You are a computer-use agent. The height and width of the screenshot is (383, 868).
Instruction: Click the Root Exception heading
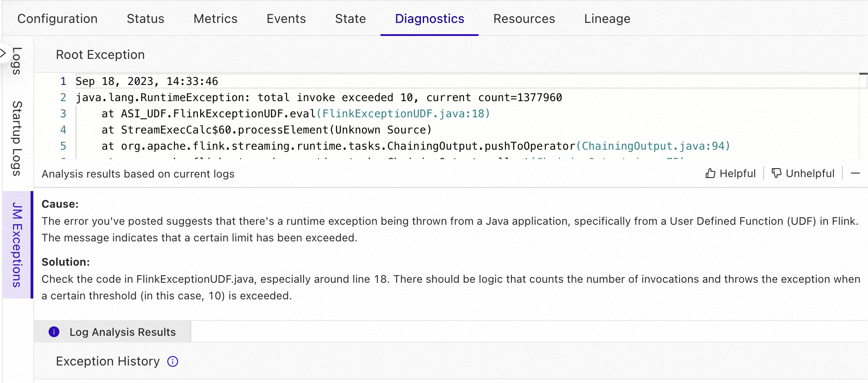click(100, 55)
